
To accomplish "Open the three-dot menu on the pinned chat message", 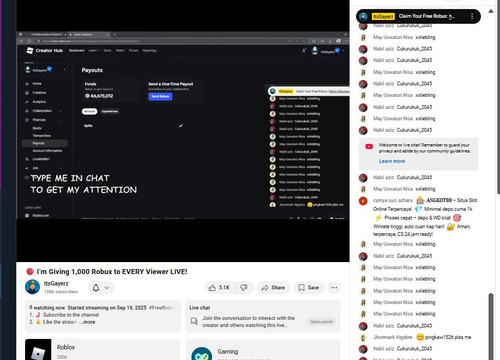I will (x=472, y=16).
